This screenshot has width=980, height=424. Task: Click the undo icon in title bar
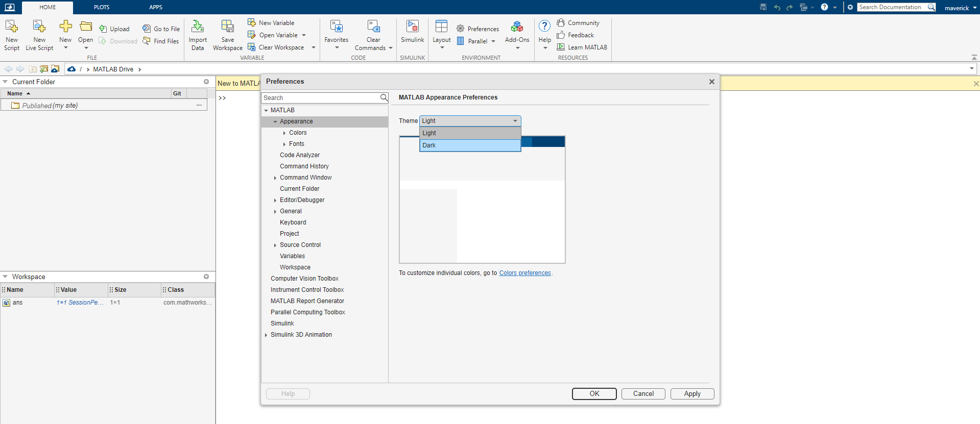pyautogui.click(x=777, y=7)
